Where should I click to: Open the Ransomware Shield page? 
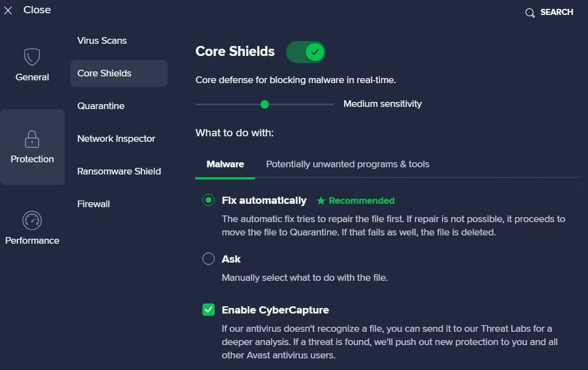[x=119, y=171]
